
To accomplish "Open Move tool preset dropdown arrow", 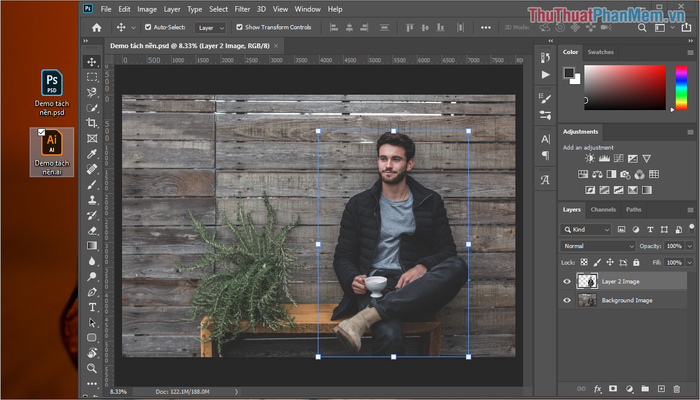I will [133, 28].
